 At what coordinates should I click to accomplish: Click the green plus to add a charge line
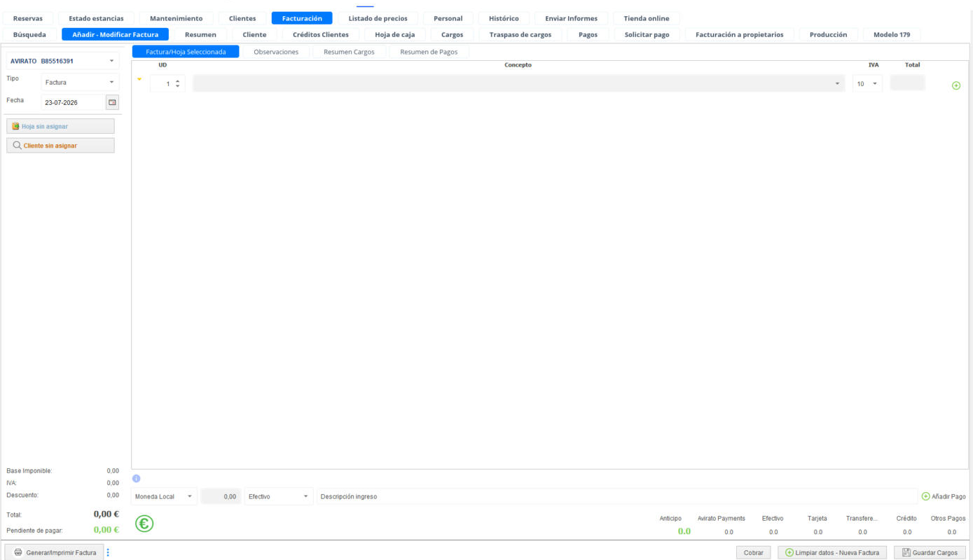(x=956, y=85)
